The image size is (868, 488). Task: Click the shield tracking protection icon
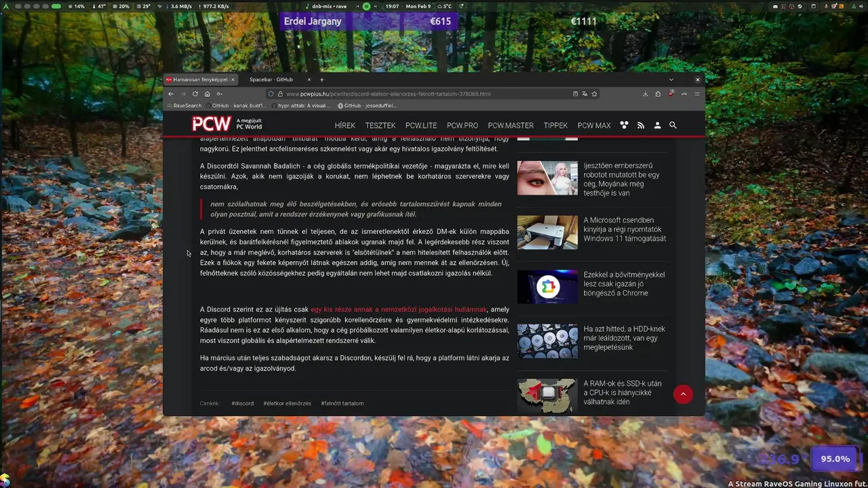(x=271, y=94)
